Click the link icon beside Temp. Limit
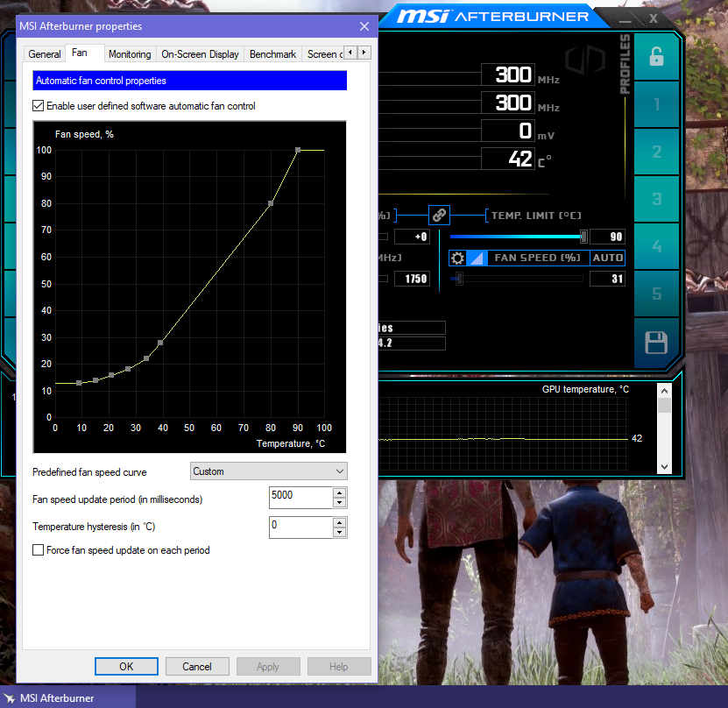The width and height of the screenshot is (728, 708). click(439, 215)
